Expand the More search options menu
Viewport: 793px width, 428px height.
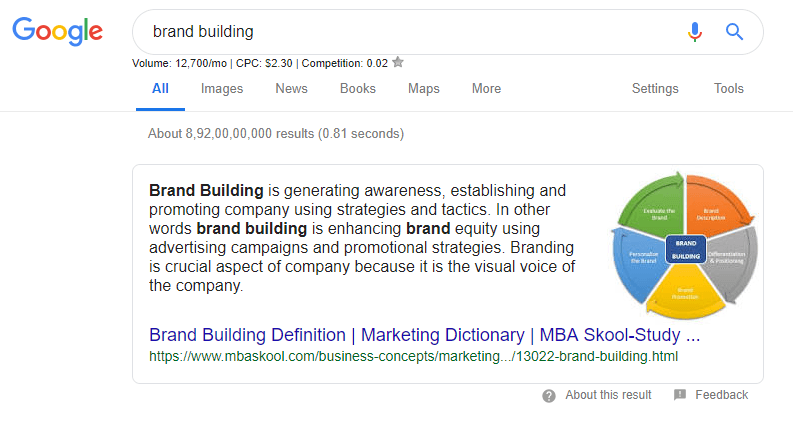(486, 88)
